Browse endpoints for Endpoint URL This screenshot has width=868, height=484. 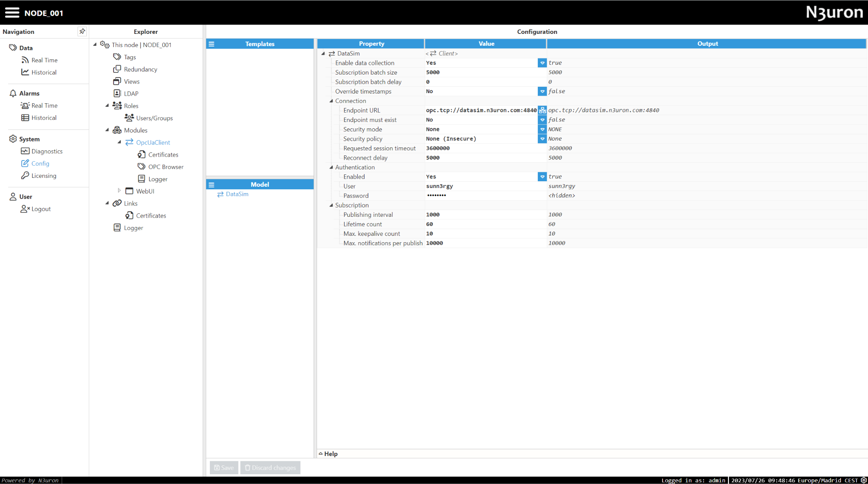pyautogui.click(x=542, y=110)
